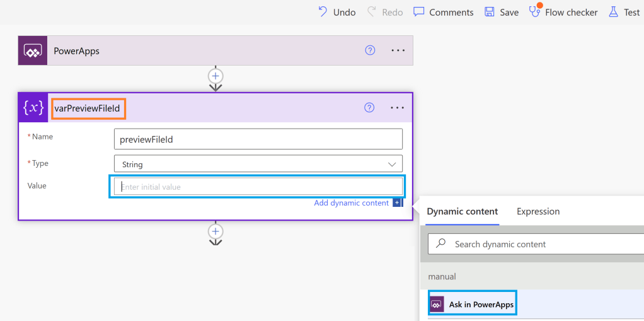The width and height of the screenshot is (644, 321).
Task: Select Ask in PowerApps dynamic content
Action: tap(473, 305)
